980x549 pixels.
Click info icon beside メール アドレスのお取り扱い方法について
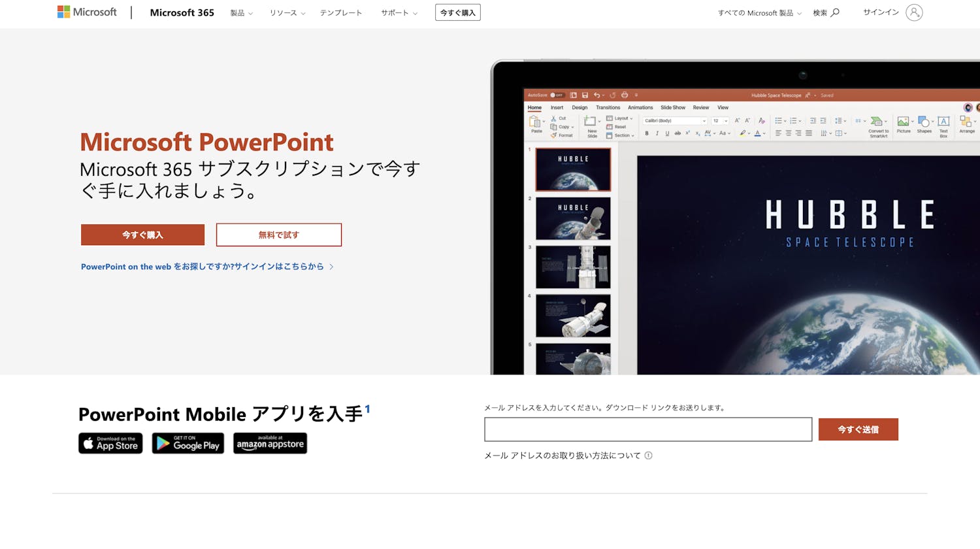[x=649, y=456]
